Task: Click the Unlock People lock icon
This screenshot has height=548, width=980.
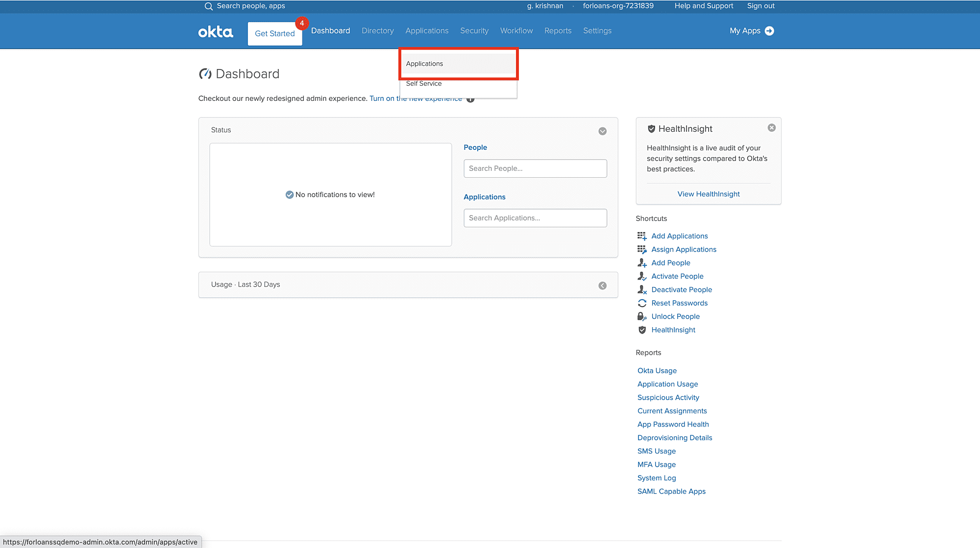Action: point(642,317)
